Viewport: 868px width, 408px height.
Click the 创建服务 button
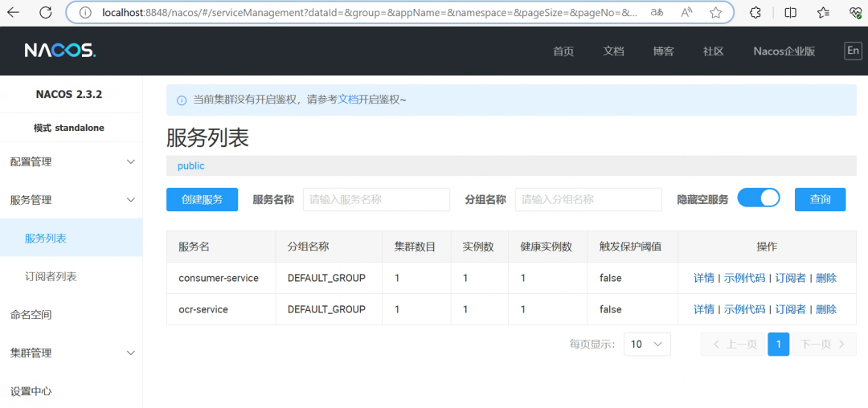pos(202,199)
